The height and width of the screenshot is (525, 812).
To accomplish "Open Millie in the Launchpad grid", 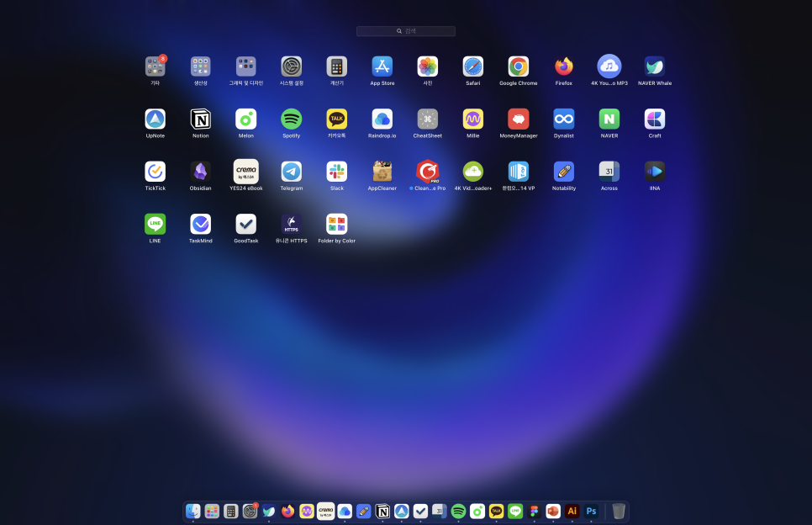I will pyautogui.click(x=473, y=119).
